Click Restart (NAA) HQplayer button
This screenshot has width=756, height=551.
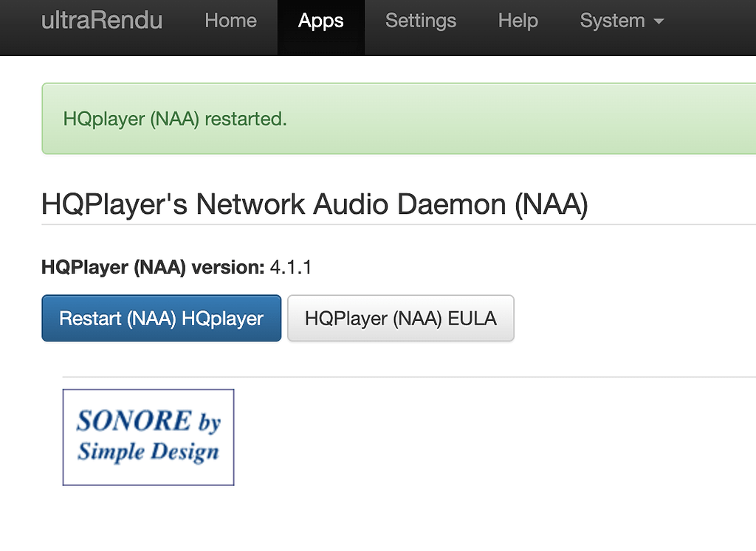[x=161, y=318]
